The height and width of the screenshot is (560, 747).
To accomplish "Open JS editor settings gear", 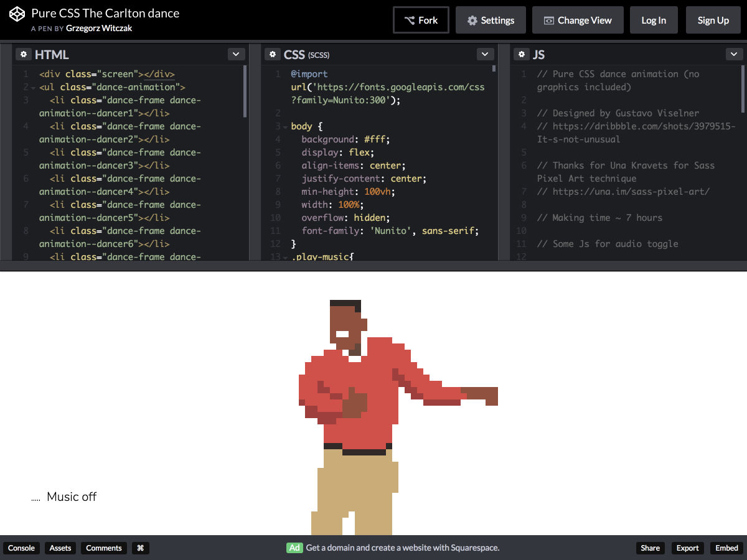I will click(521, 54).
